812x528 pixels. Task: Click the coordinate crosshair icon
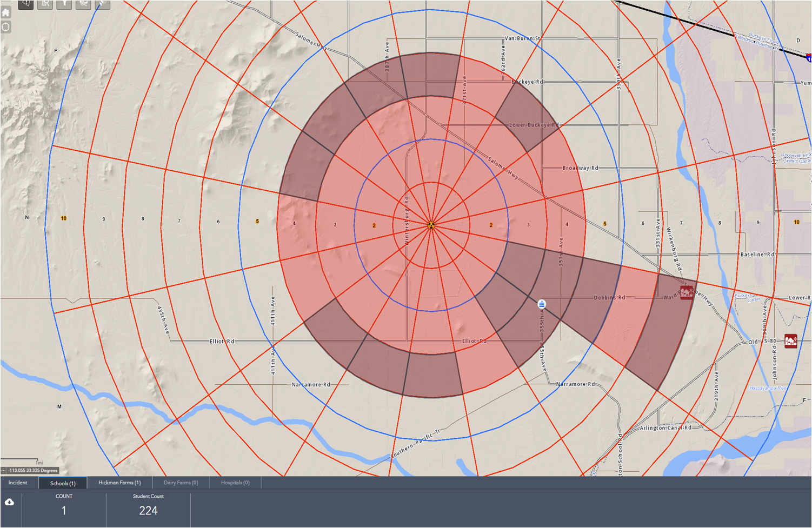(4, 471)
